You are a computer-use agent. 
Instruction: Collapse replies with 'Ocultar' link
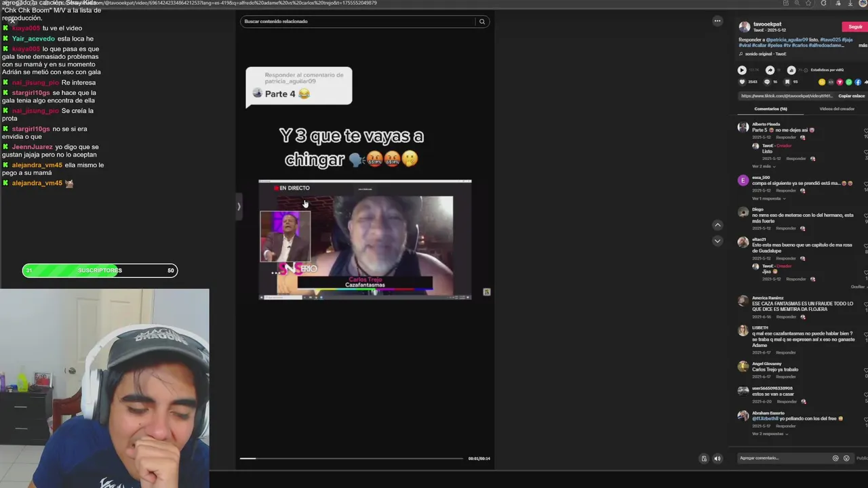859,287
